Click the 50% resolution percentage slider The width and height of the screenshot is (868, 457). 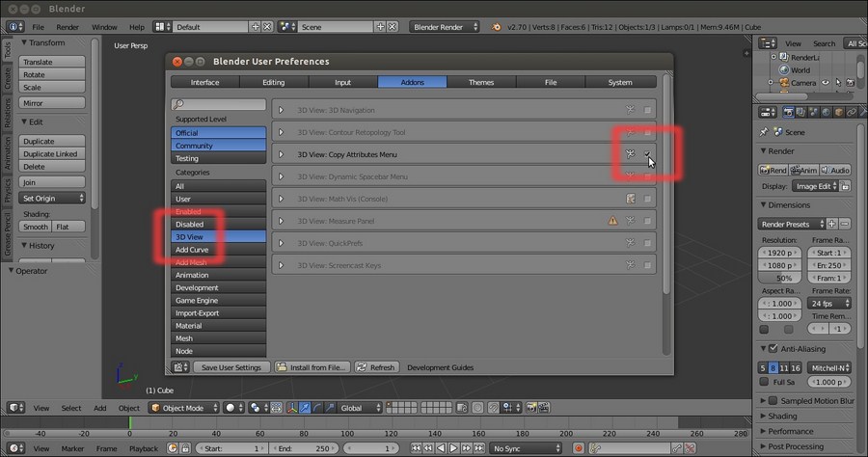(x=779, y=278)
